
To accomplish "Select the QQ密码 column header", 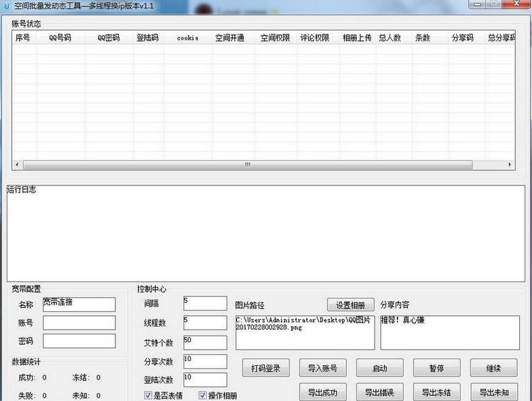I will 109,38.
